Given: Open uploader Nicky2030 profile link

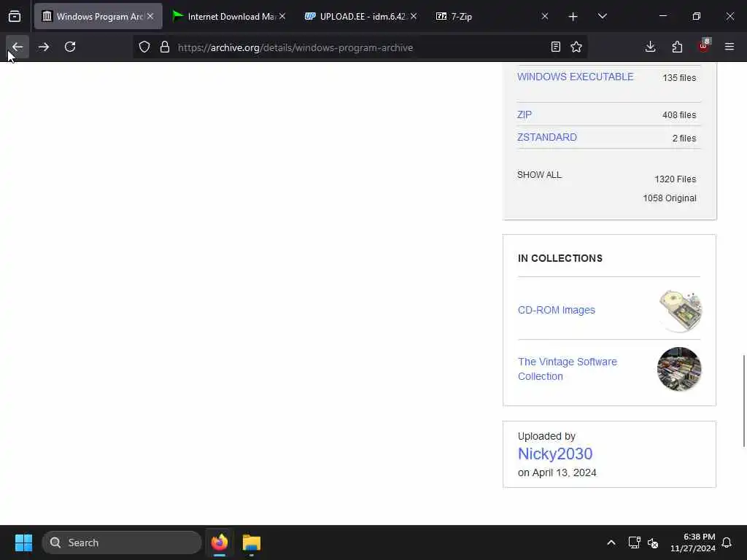Looking at the screenshot, I should point(555,454).
